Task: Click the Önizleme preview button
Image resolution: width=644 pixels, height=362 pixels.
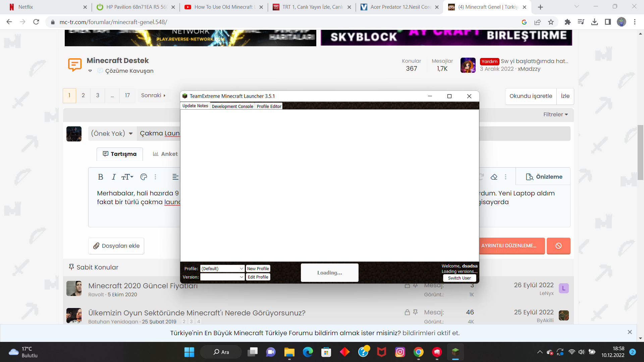Action: pyautogui.click(x=544, y=177)
